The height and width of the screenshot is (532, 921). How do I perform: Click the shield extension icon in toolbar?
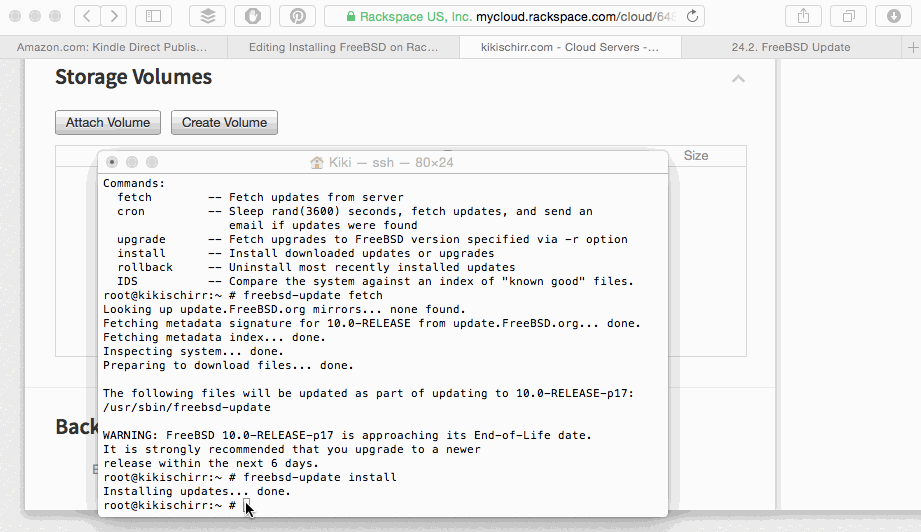pyautogui.click(x=253, y=16)
